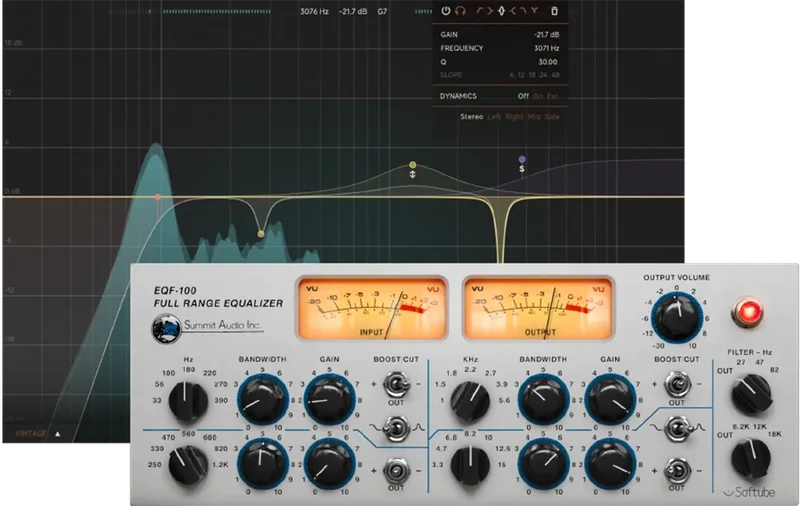800x506 pixels.
Task: Click the low-mid frequency selector knob near 560
Action: pyautogui.click(x=188, y=465)
